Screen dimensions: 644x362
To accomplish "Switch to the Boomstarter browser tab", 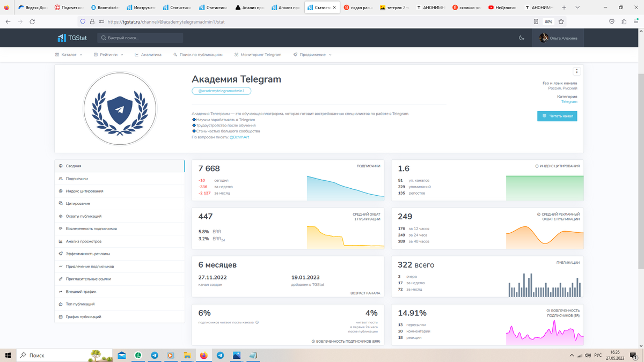I will click(106, 8).
